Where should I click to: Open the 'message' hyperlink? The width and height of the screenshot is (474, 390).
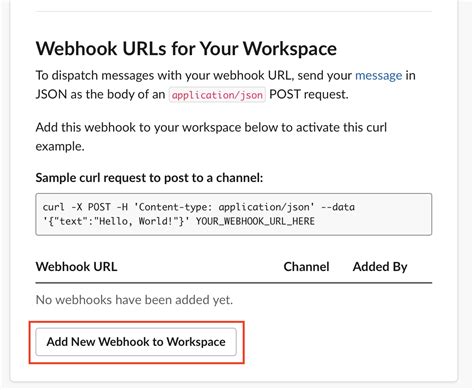(x=378, y=75)
